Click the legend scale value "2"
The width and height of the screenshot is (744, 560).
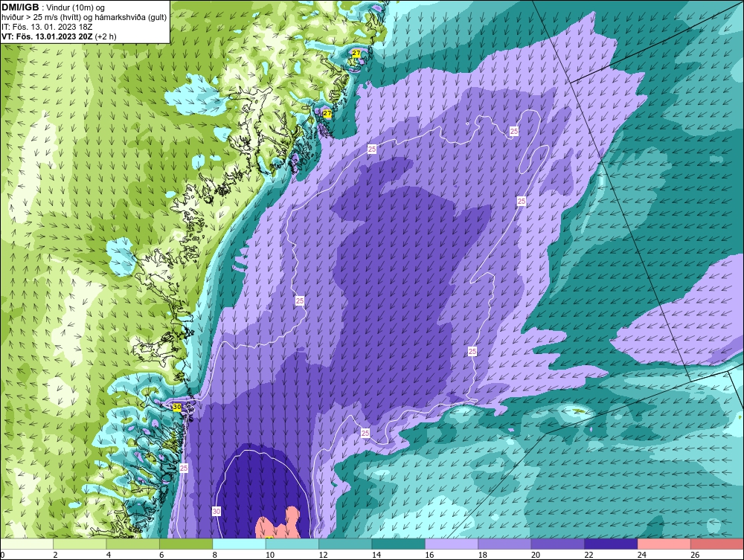pyautogui.click(x=56, y=555)
